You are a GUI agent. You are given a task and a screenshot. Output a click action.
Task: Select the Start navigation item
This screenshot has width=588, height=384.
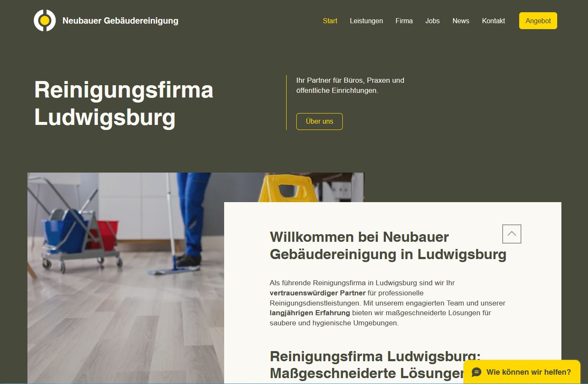click(330, 21)
